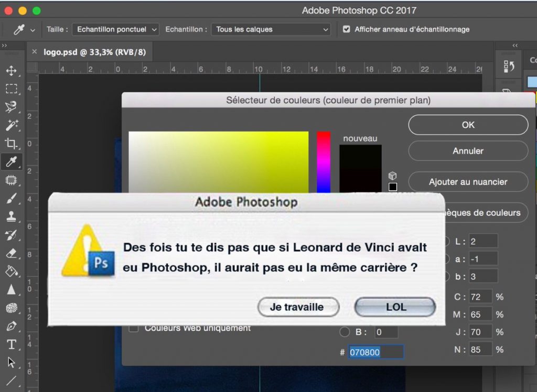This screenshot has height=392, width=537.
Task: Select the Type tool
Action: (x=12, y=344)
